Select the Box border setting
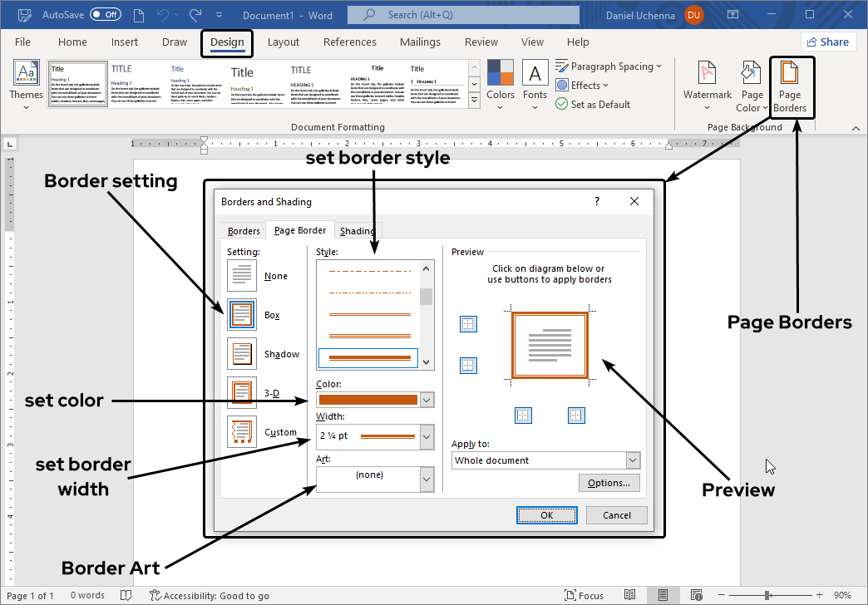This screenshot has height=605, width=868. [241, 314]
